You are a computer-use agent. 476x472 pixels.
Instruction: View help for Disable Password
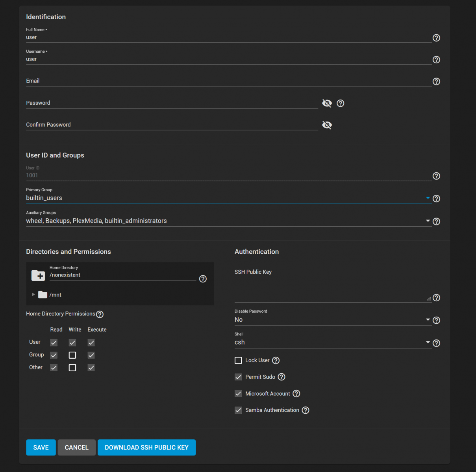[436, 320]
